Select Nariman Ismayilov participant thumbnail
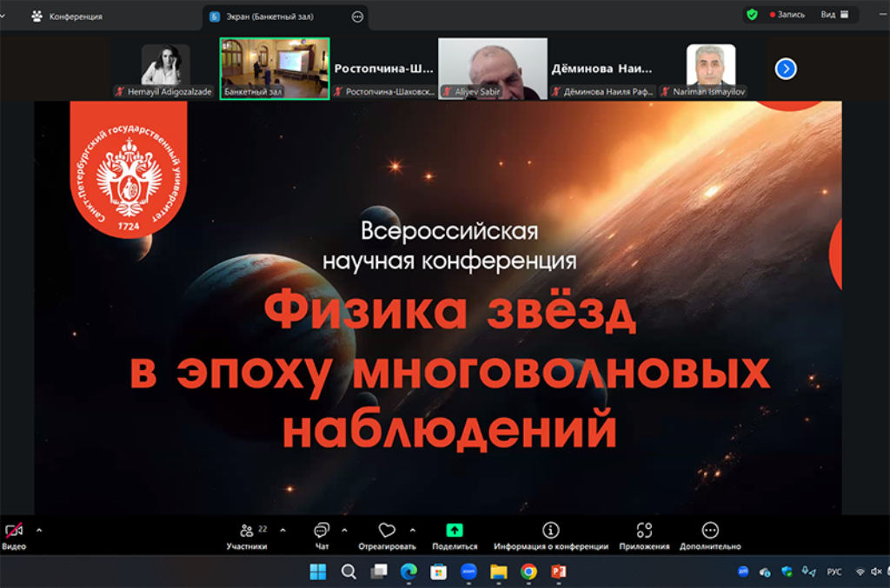This screenshot has width=890, height=588. tap(711, 69)
